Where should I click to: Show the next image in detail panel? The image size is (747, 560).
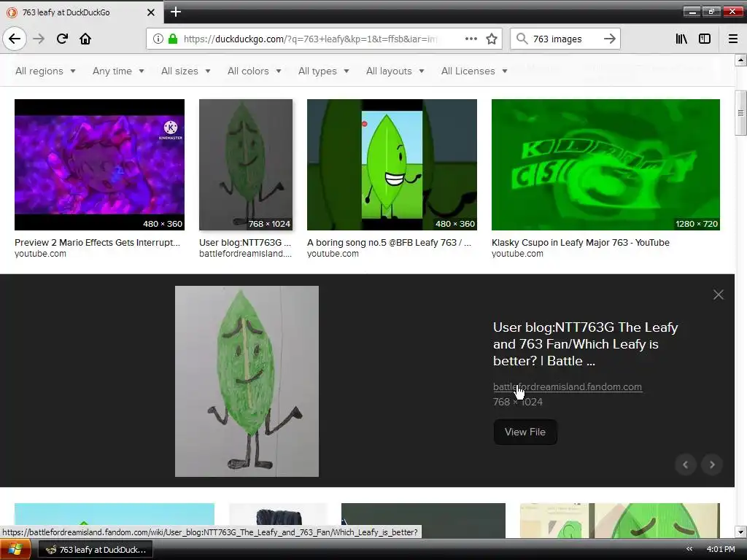click(x=712, y=464)
